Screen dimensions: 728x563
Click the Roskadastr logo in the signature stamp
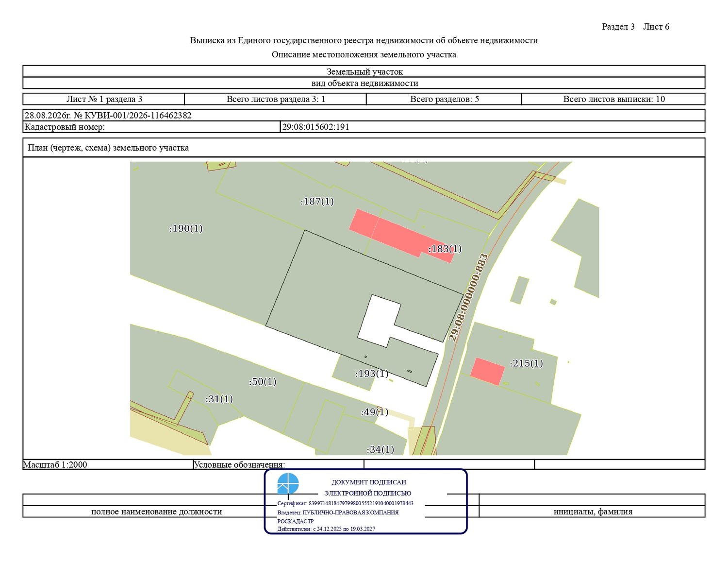[x=288, y=484]
